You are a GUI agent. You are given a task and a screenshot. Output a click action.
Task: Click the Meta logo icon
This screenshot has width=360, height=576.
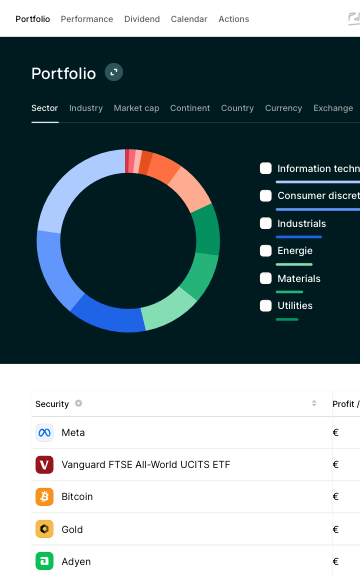pyautogui.click(x=44, y=433)
